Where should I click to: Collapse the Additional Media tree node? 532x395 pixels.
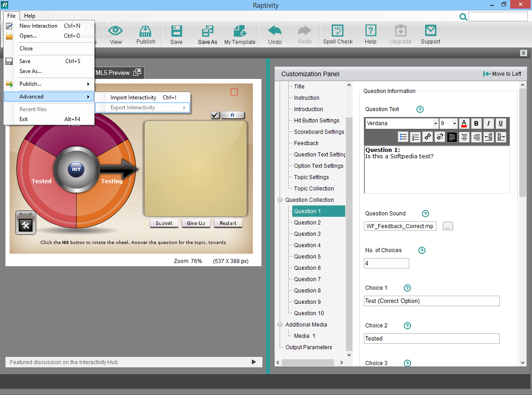pos(280,324)
